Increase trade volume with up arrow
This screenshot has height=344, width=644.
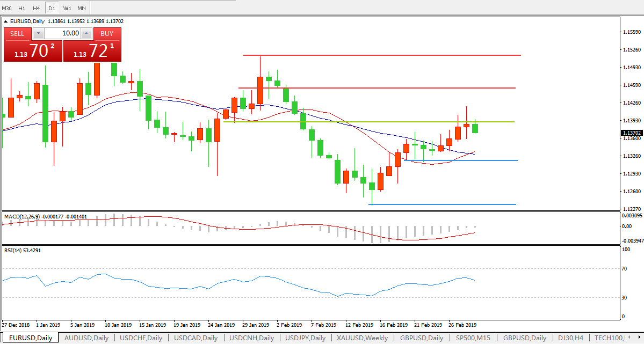[x=86, y=33]
